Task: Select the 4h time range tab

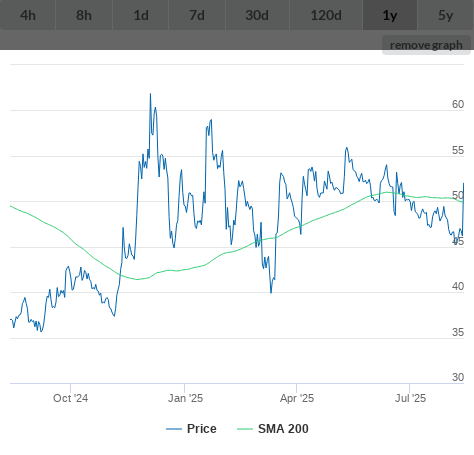Action: click(x=28, y=15)
